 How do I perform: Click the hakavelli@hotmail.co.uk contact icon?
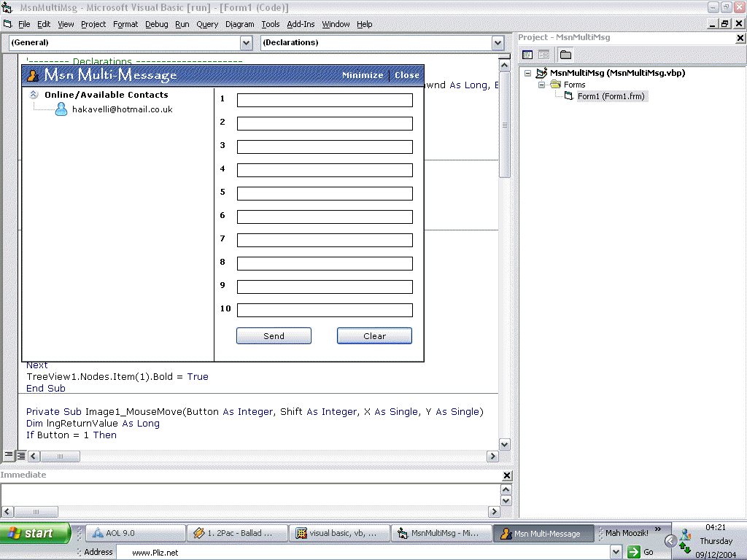(x=61, y=109)
